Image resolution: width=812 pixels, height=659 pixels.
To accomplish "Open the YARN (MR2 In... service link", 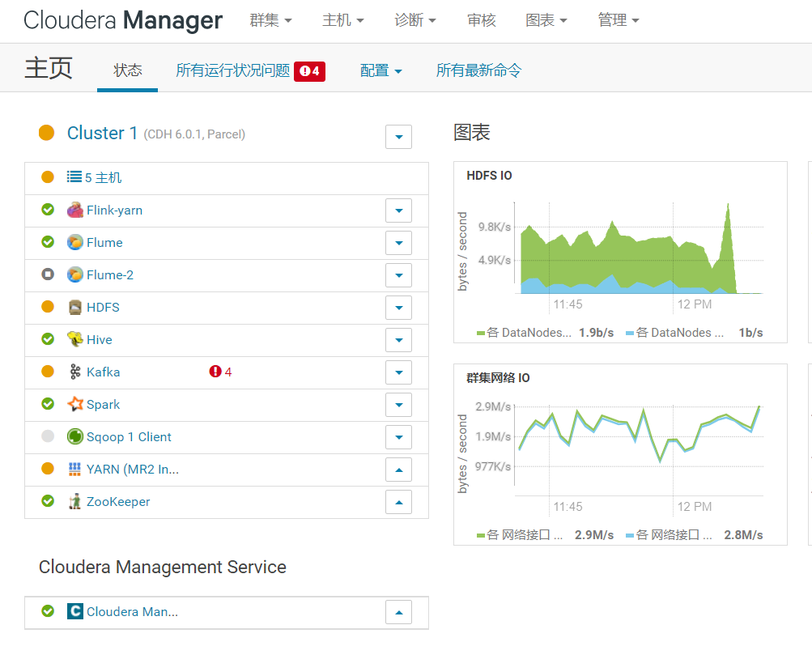I will coord(133,470).
